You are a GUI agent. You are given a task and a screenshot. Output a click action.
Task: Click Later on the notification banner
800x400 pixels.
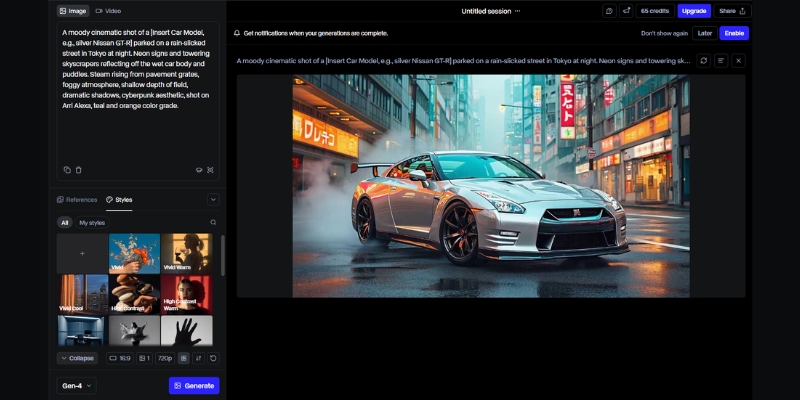(x=705, y=33)
